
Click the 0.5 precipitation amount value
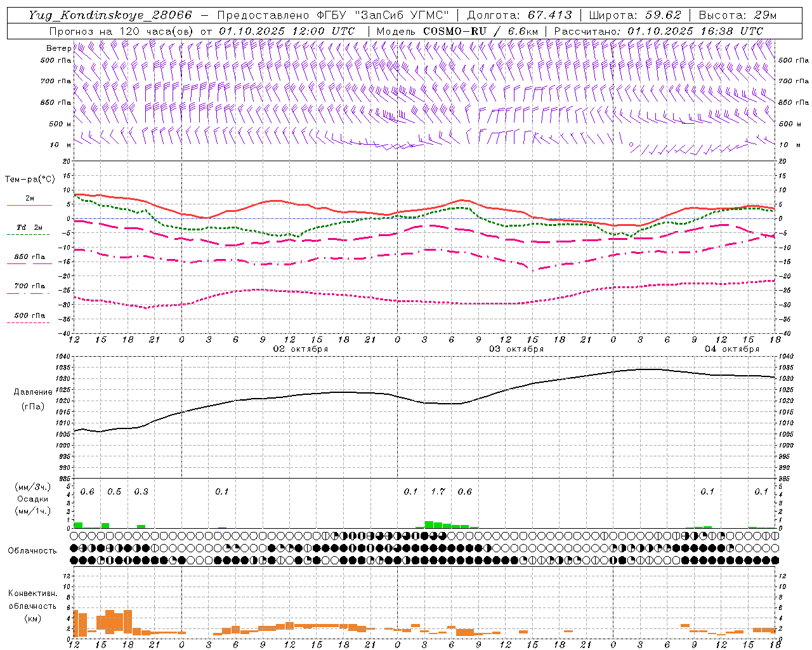(114, 491)
